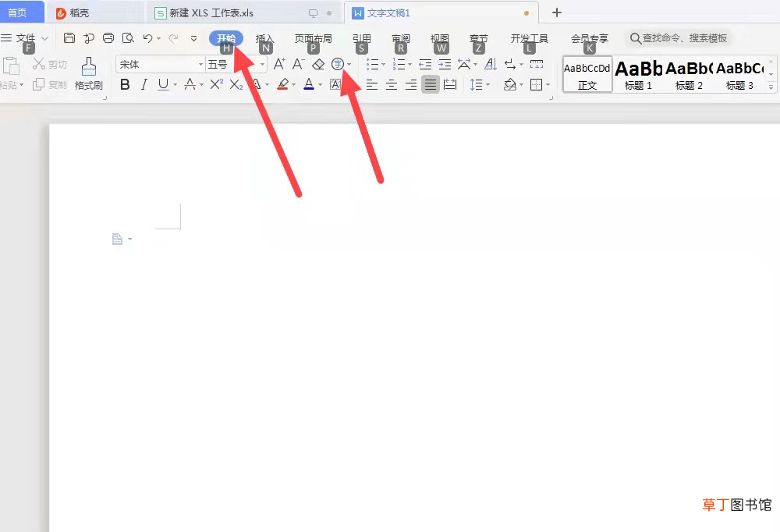Toggle Bold formatting
Image resolution: width=780 pixels, height=532 pixels.
(125, 84)
